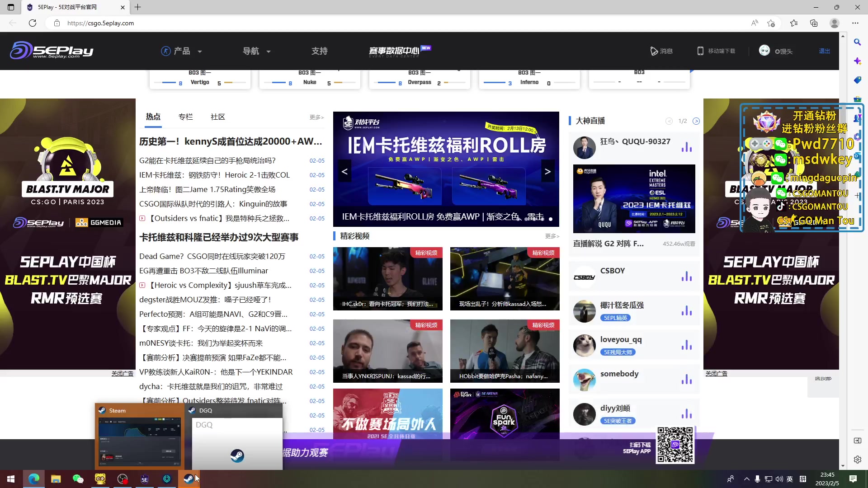The height and width of the screenshot is (488, 868).
Task: Open the 5EPlay client from the taskbar
Action: pyautogui.click(x=144, y=479)
